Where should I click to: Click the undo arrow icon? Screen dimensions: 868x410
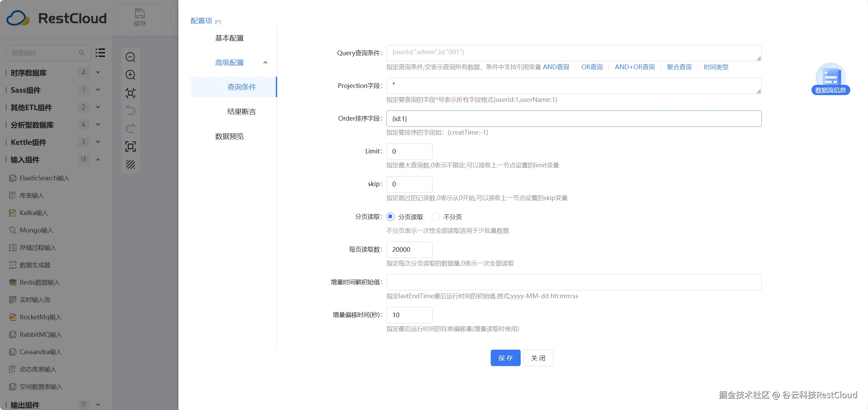[130, 110]
